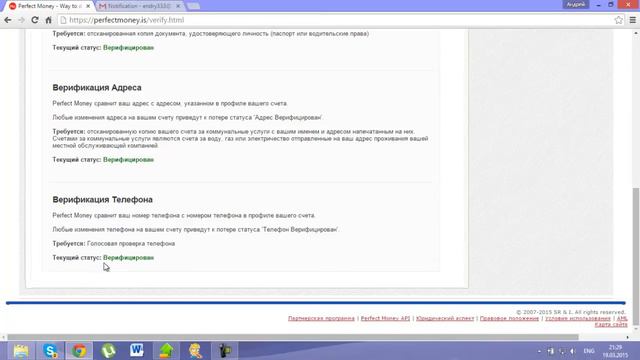This screenshot has width=640, height=360.
Task: Click the horizontal scrollbar thumb
Action: click(293, 337)
